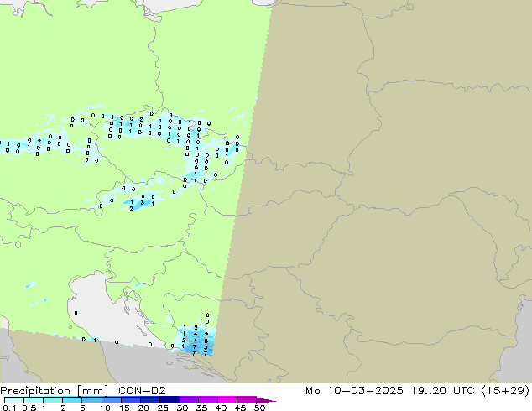Click the 0.1–0.5 mm palest legend swatch

pos(14,400)
